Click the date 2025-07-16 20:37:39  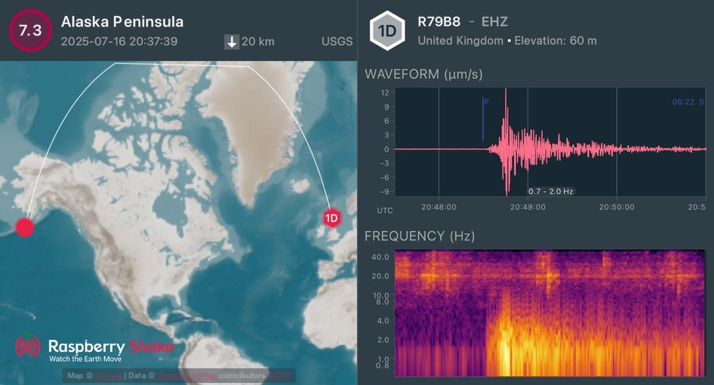coord(119,41)
